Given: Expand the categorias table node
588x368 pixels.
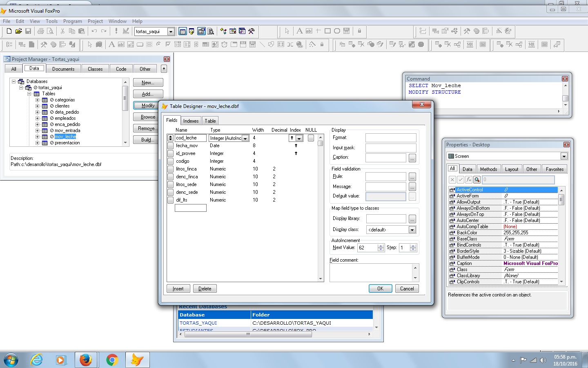Looking at the screenshot, I should (x=37, y=100).
